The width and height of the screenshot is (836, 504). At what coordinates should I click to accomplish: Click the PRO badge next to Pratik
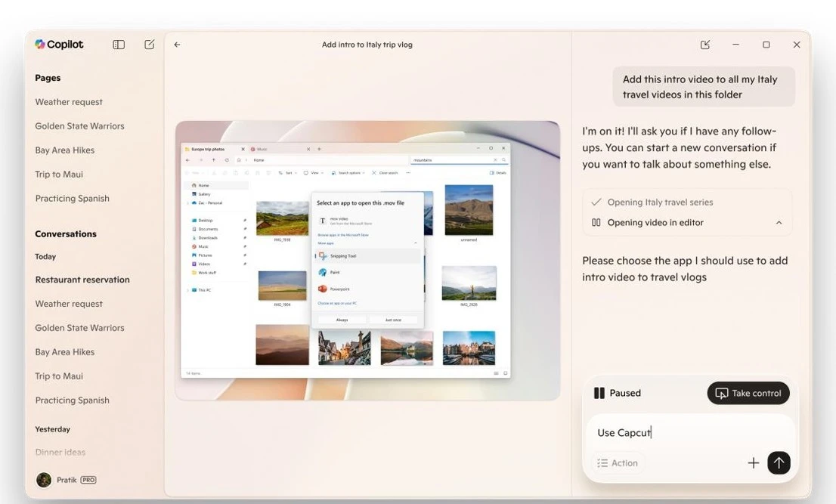point(88,480)
